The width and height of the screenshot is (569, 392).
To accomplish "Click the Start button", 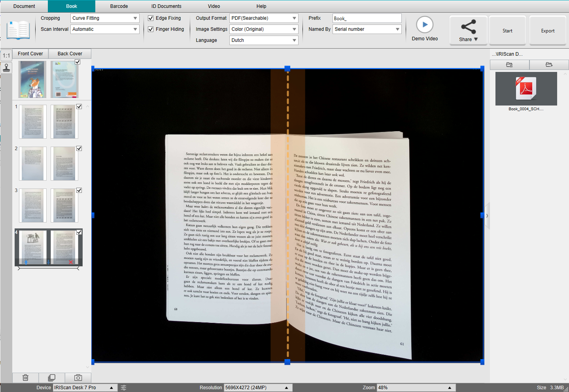I will (507, 30).
